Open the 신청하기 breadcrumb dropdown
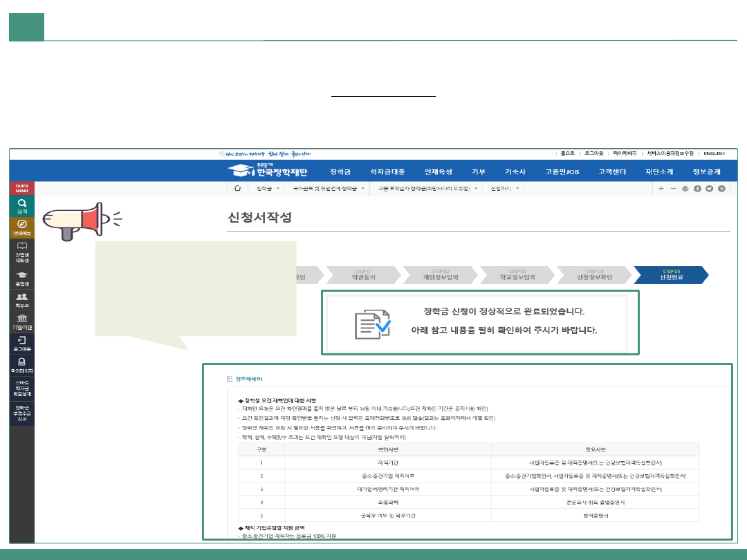Viewport: 747px width, 560px height. click(x=505, y=188)
